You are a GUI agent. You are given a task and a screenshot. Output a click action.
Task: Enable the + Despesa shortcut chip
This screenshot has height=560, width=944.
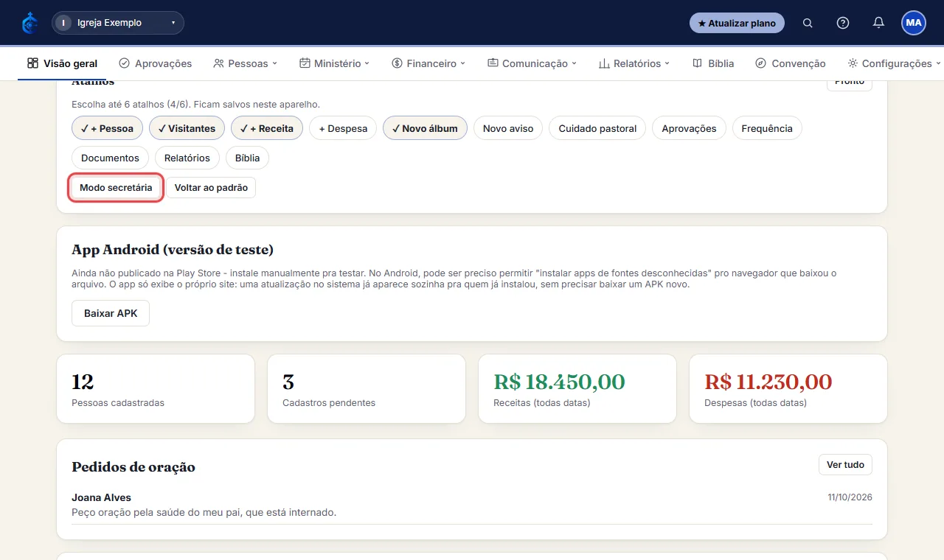pos(343,128)
